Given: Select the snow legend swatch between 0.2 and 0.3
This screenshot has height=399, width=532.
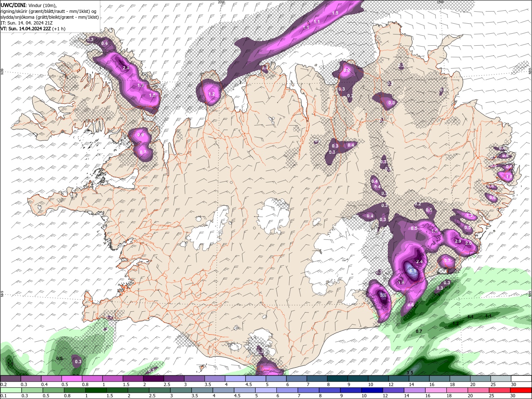Looking at the screenshot, I should [x=10, y=379].
